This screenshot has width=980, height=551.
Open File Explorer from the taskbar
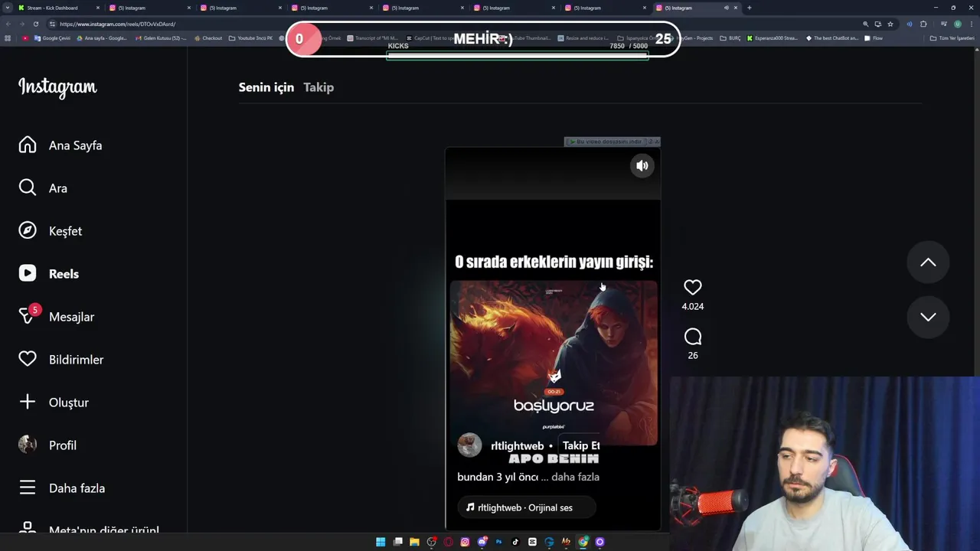(x=414, y=542)
